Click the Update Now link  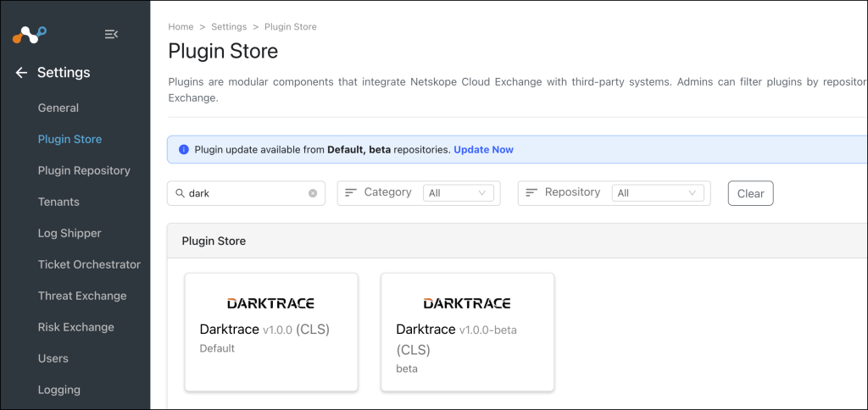coord(483,149)
